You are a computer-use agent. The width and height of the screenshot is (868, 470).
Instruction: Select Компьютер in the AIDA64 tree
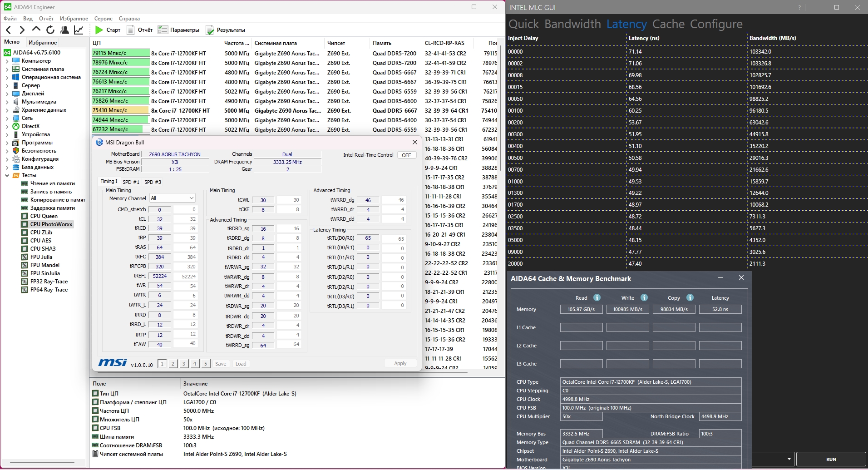coord(36,61)
